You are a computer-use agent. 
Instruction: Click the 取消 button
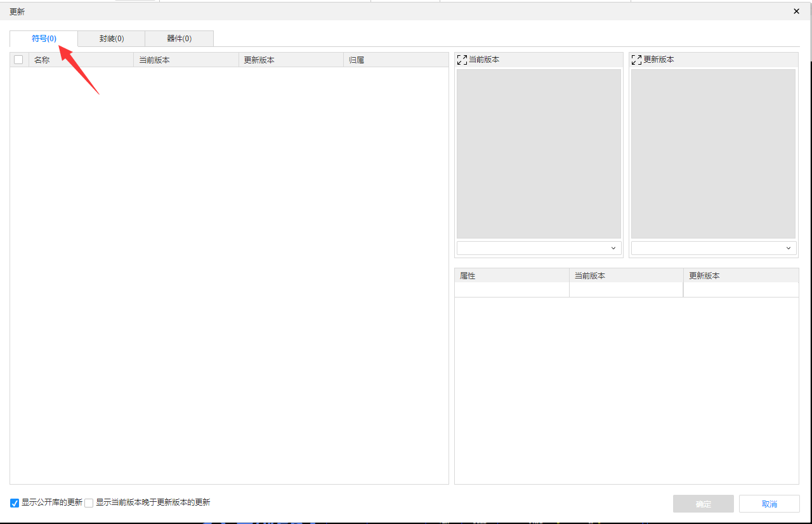point(769,504)
